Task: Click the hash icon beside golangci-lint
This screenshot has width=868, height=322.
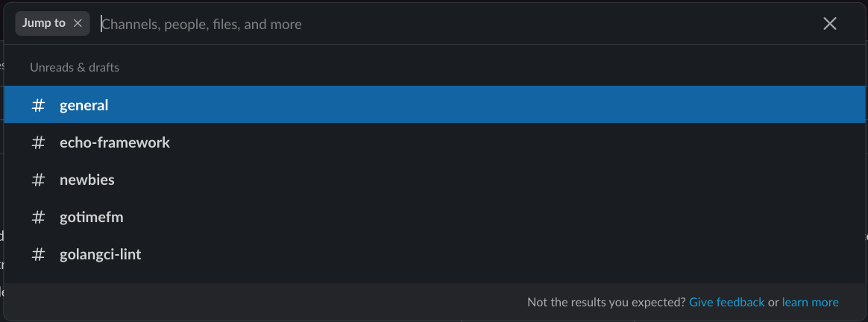Action: 38,254
